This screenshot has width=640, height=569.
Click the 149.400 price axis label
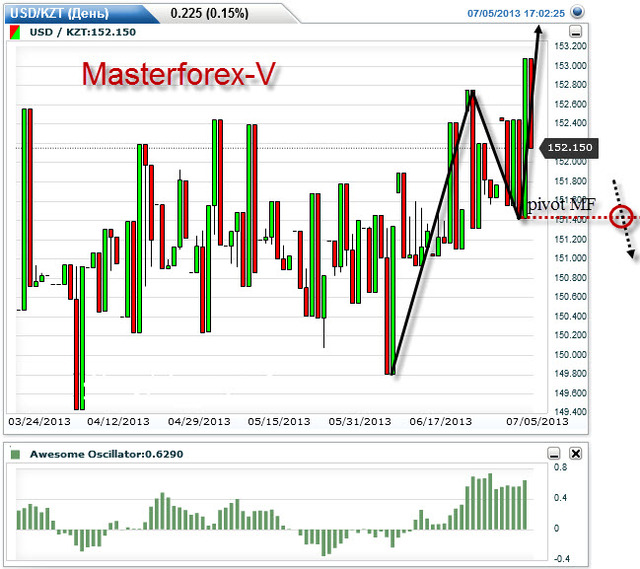pos(570,411)
